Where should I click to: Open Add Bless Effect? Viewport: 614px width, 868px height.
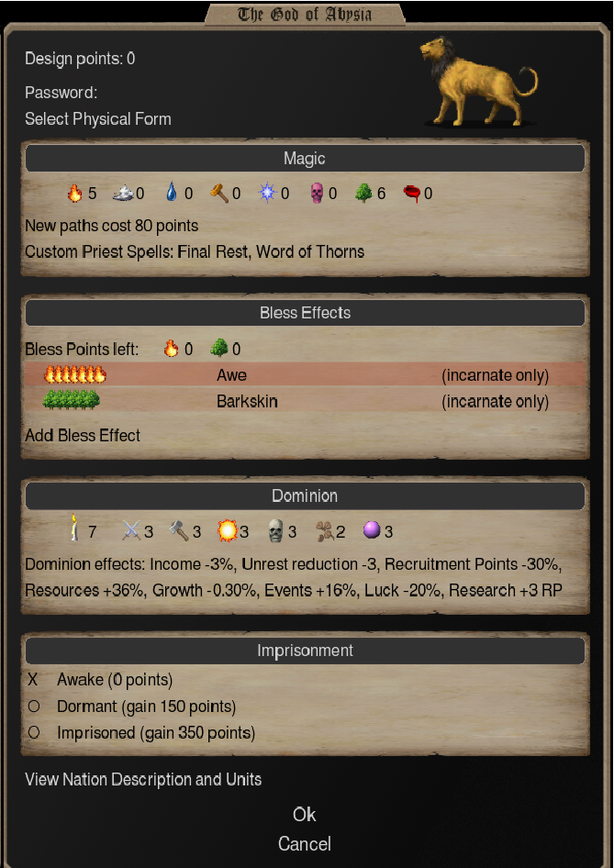pos(81,435)
